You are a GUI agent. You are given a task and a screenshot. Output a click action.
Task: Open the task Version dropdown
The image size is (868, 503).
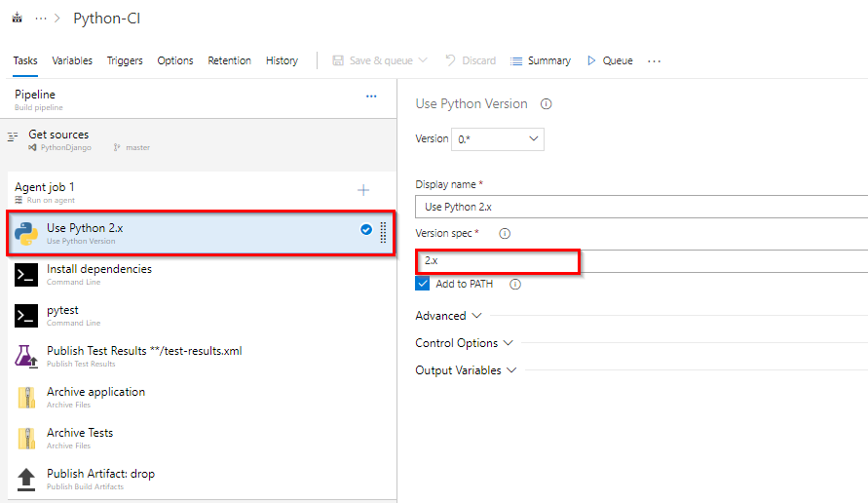pyautogui.click(x=497, y=139)
